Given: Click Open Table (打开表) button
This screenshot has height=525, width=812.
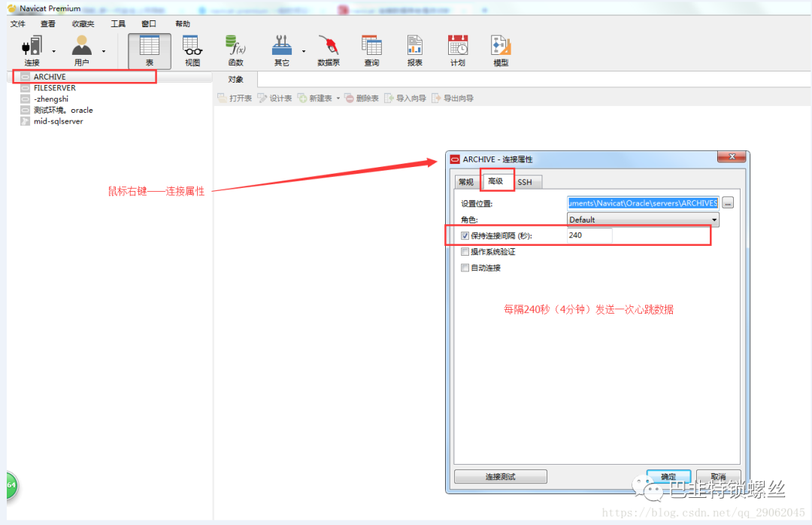Looking at the screenshot, I should coord(235,98).
